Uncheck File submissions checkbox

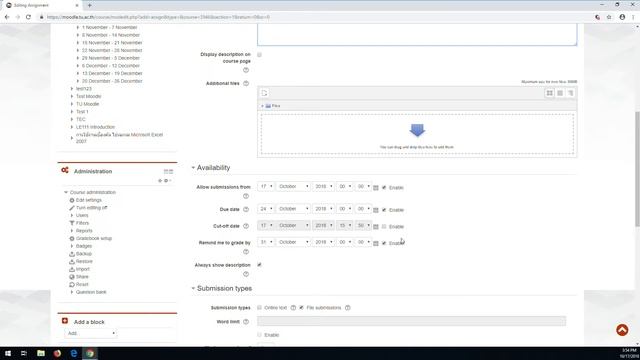pos(302,308)
